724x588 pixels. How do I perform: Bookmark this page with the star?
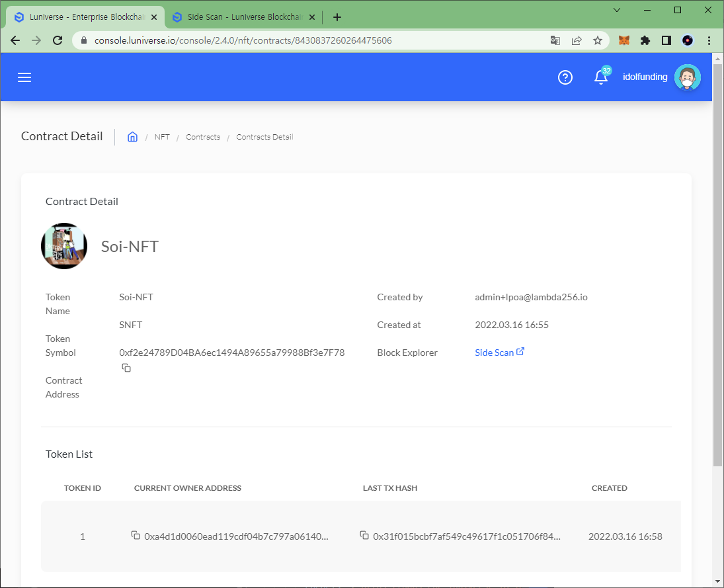pos(598,40)
